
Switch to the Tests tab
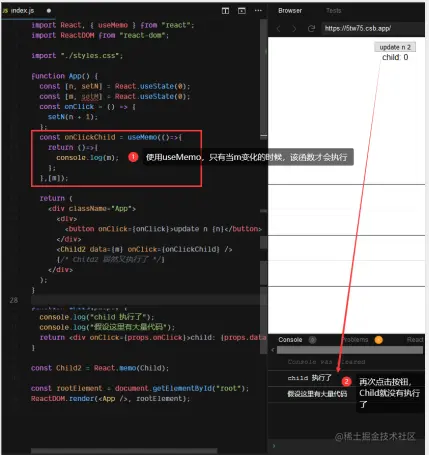click(x=334, y=11)
